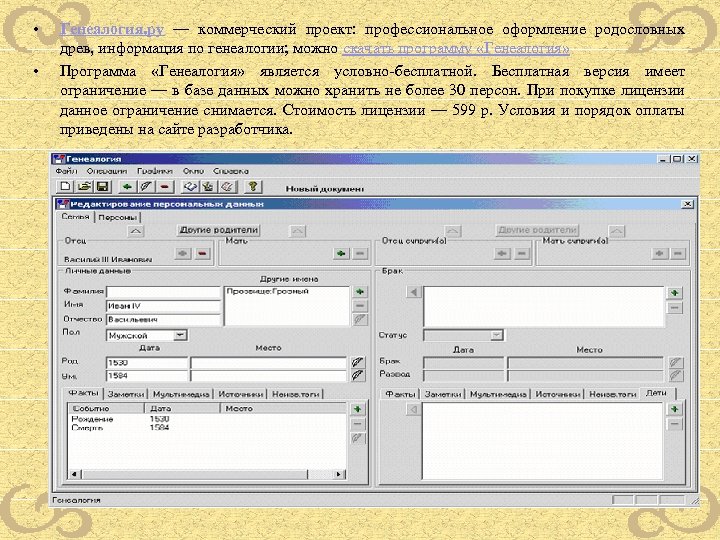Open Заметки tab under personal data

click(126, 394)
